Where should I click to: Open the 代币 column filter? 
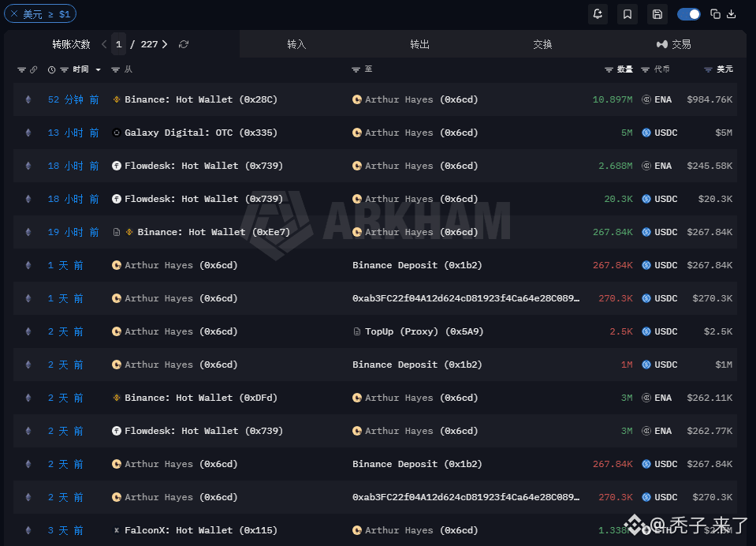[645, 70]
